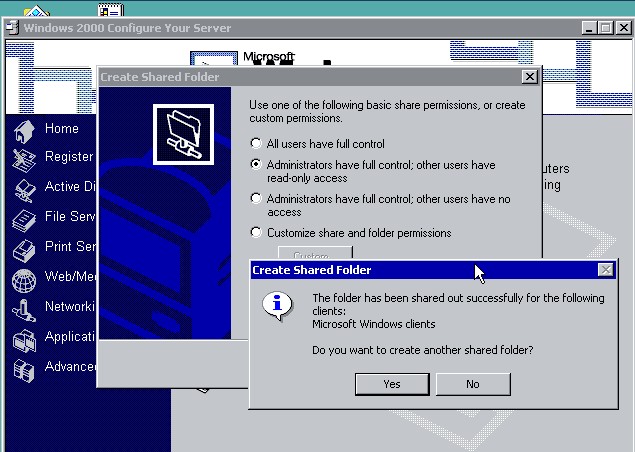Open the Advanced section link
Viewport: 635px width, 452px height.
70,366
